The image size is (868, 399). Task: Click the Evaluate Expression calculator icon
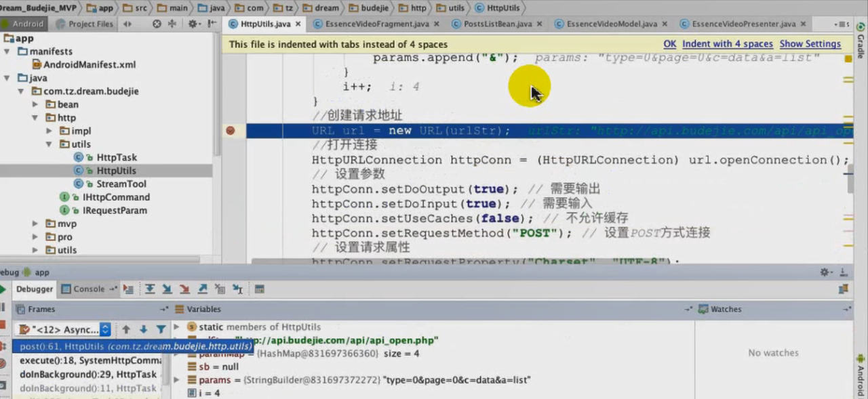pyautogui.click(x=259, y=289)
